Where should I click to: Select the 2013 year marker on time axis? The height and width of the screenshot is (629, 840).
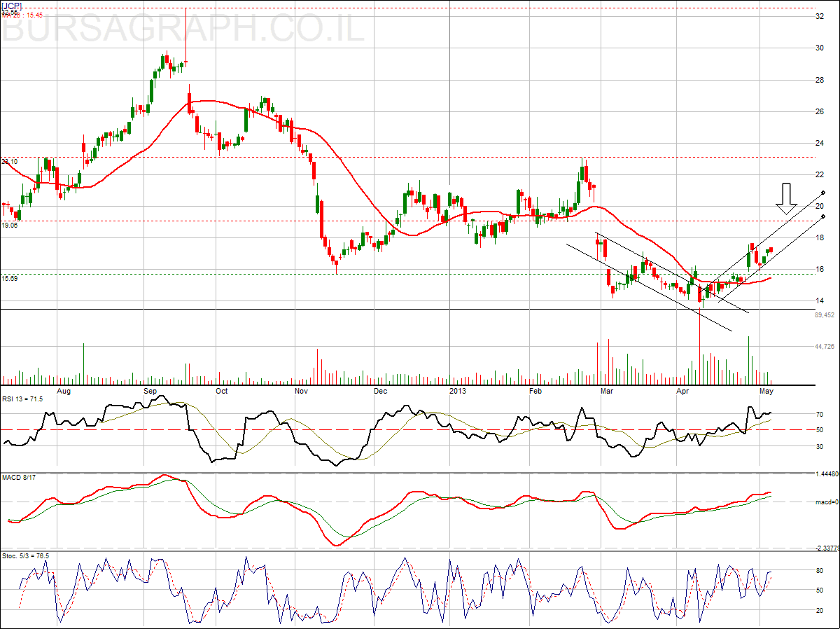coord(457,390)
